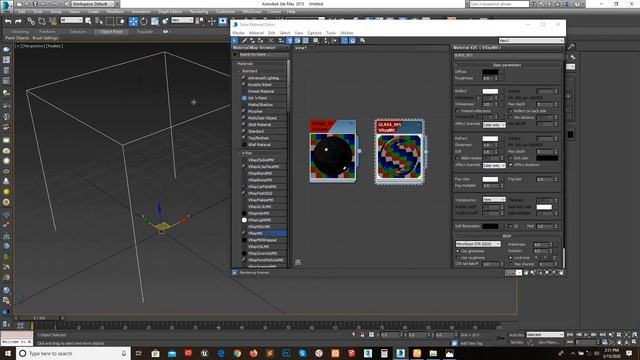
Task: Click the Type here to search box
Action: click(73, 353)
